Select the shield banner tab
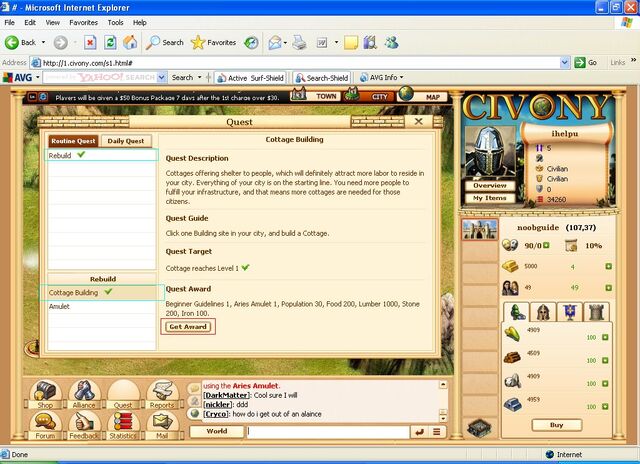This screenshot has width=640, height=464. [569, 312]
